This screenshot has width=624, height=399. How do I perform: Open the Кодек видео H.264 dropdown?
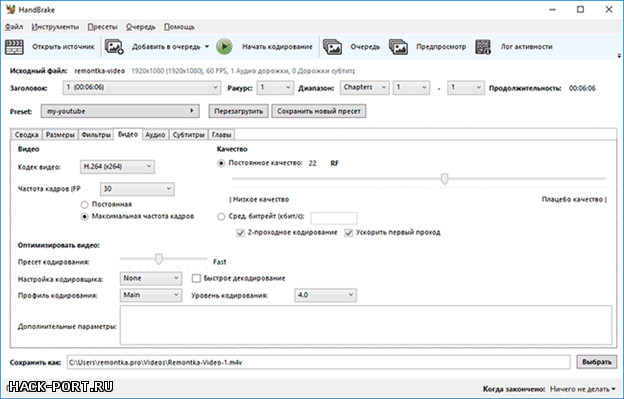click(x=117, y=167)
